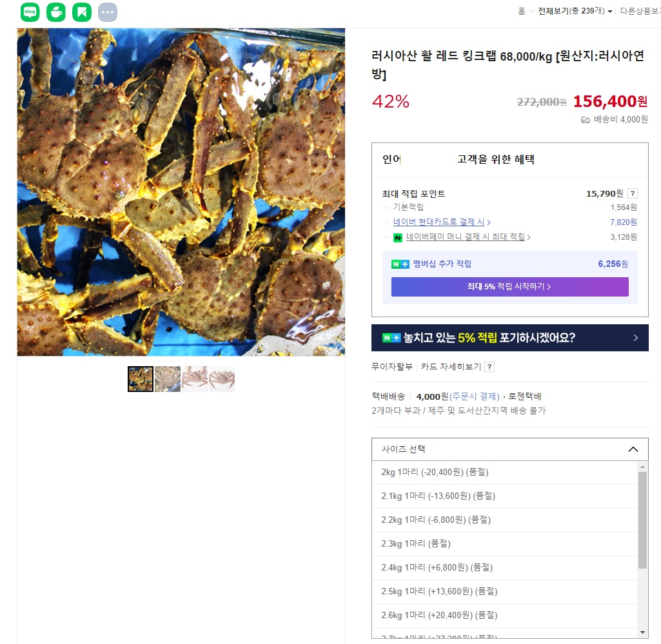Click 최대 5% 적립 시작하기 button

509,287
